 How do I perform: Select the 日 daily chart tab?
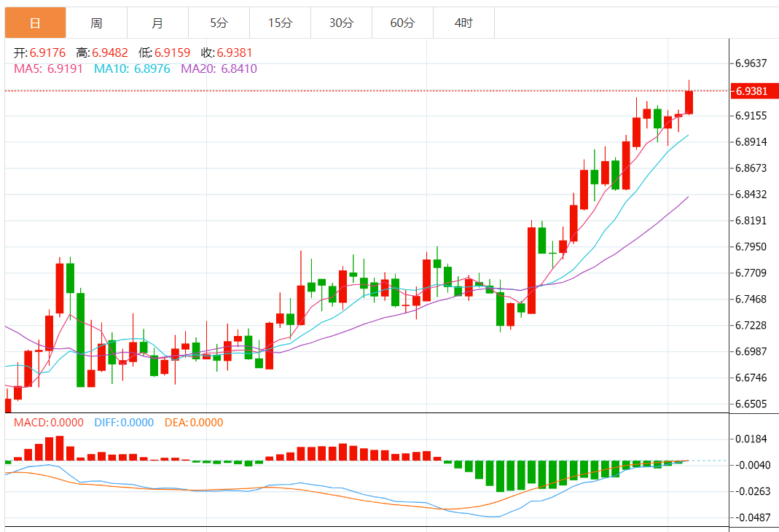35,23
